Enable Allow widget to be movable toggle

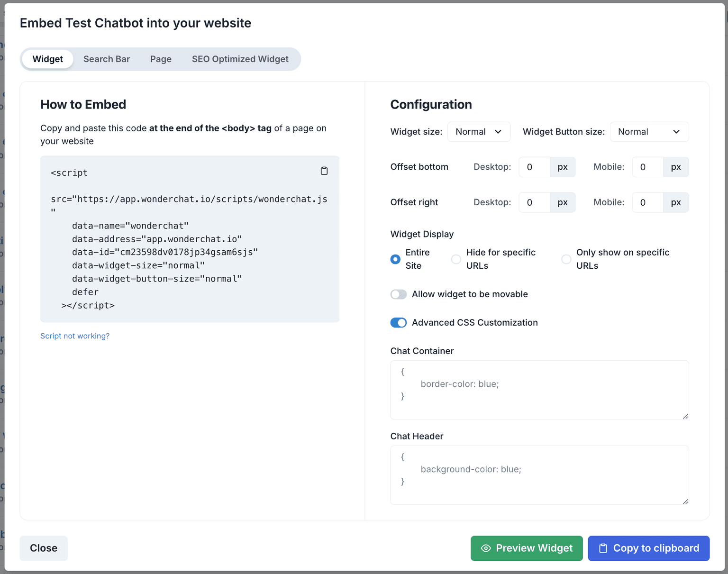pyautogui.click(x=399, y=294)
